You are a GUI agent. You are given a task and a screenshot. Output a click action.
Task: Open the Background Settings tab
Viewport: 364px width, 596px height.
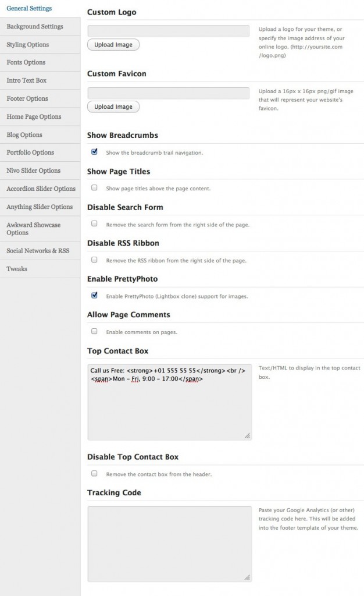pyautogui.click(x=35, y=26)
